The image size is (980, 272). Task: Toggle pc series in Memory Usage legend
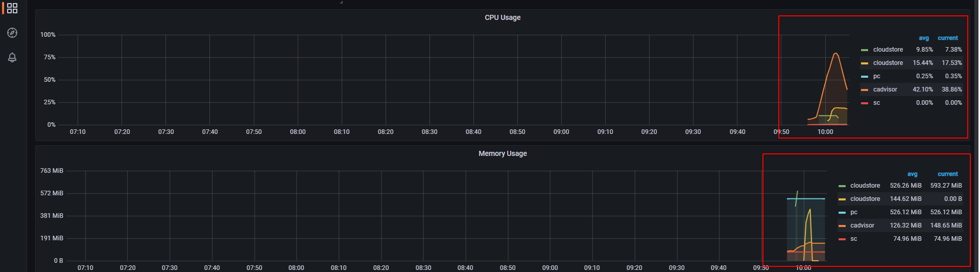[x=854, y=212]
